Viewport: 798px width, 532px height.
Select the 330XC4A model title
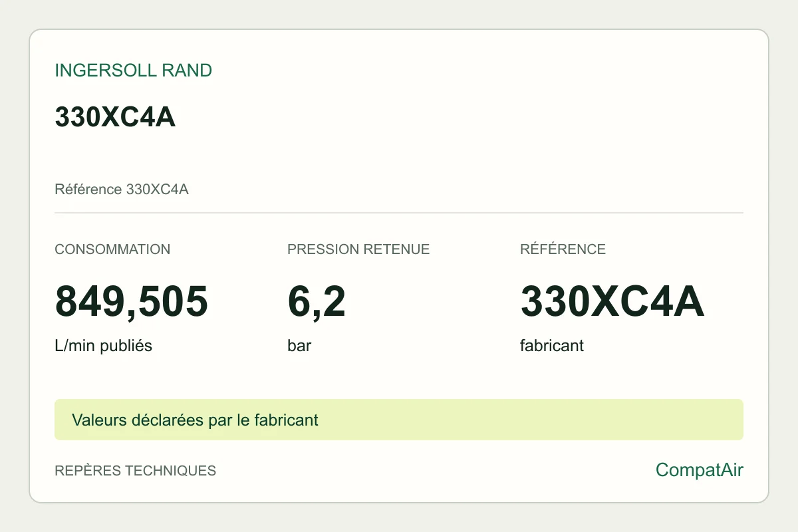click(115, 117)
